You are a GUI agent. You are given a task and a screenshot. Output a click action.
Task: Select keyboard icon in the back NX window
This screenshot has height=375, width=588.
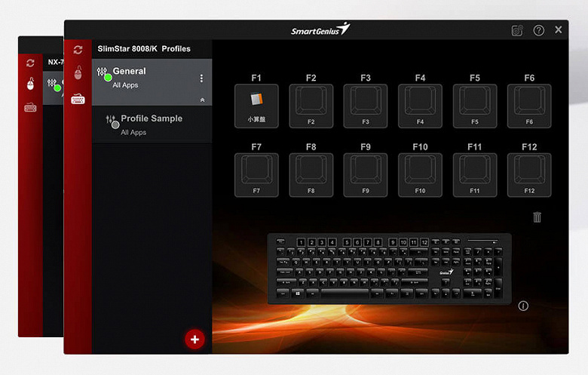tap(30, 108)
